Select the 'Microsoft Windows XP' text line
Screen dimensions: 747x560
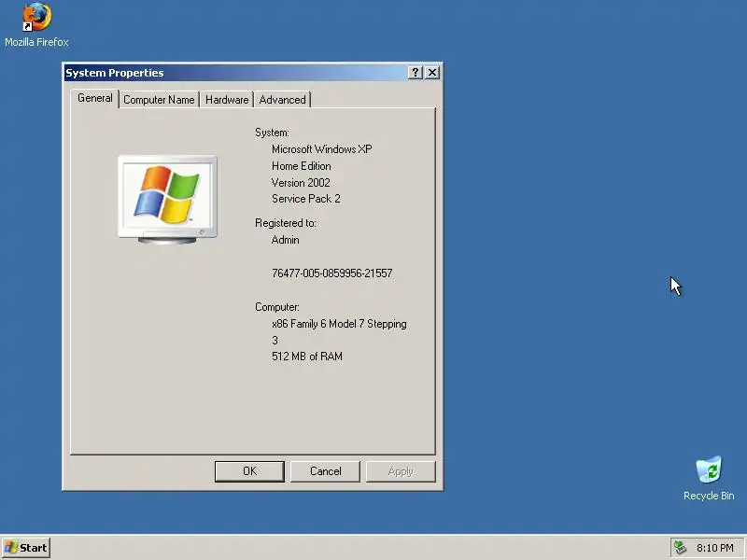(x=321, y=149)
